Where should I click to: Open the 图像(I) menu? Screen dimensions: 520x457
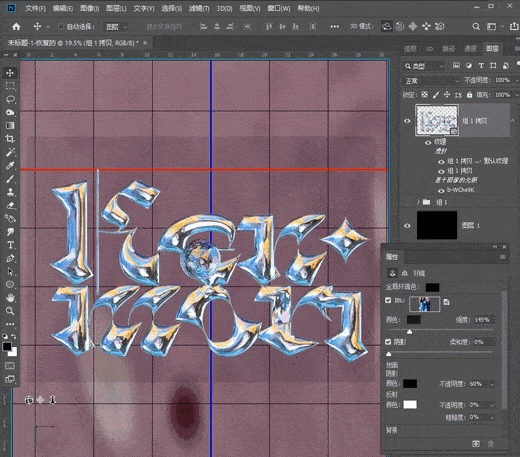click(90, 8)
